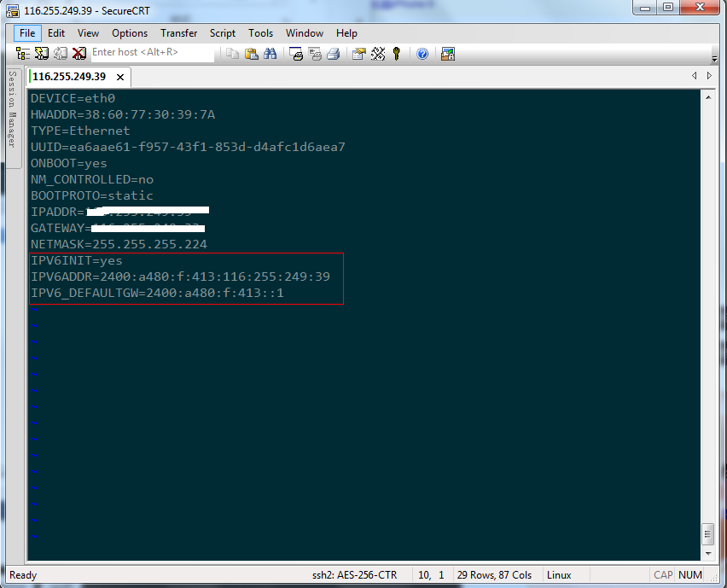This screenshot has height=588, width=727.
Task: Close the 116.255.249.39 session tab
Action: 120,78
